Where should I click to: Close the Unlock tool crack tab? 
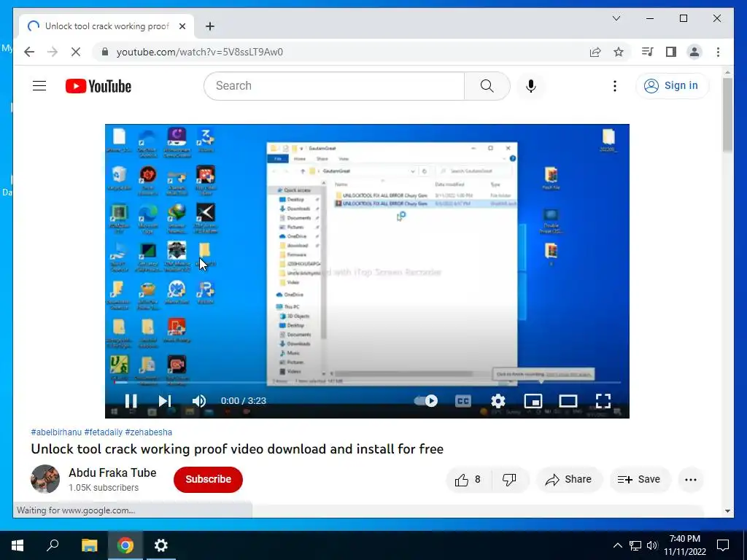click(182, 26)
